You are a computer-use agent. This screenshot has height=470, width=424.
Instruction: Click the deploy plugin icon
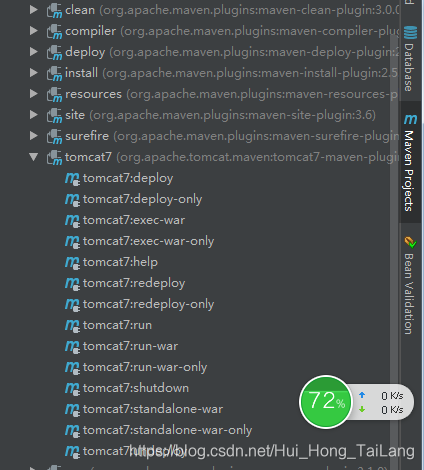[x=54, y=52]
